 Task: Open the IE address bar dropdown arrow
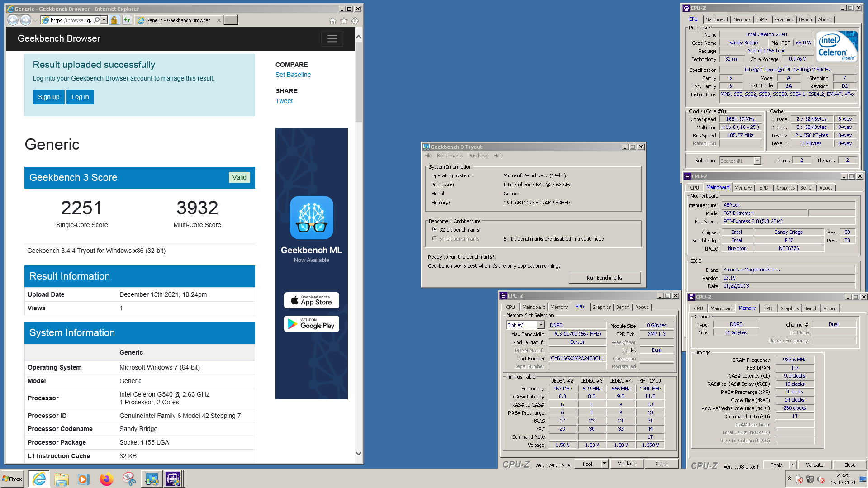pyautogui.click(x=104, y=20)
